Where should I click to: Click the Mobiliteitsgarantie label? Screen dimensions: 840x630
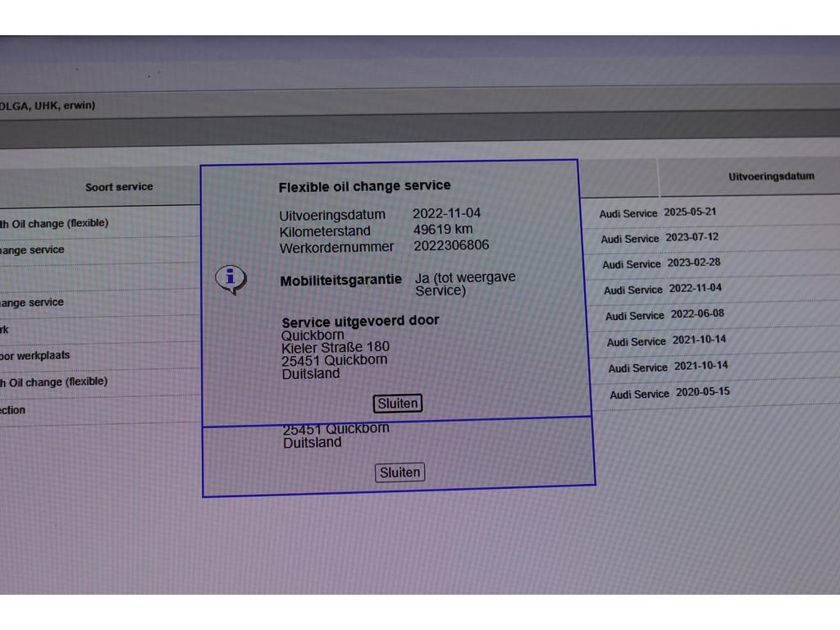point(340,281)
